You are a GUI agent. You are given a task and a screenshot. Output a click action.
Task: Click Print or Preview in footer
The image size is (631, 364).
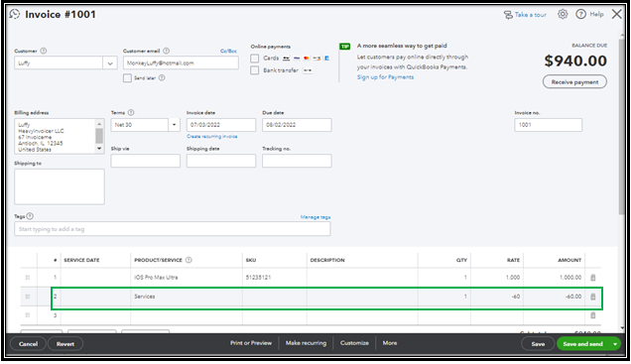point(251,343)
